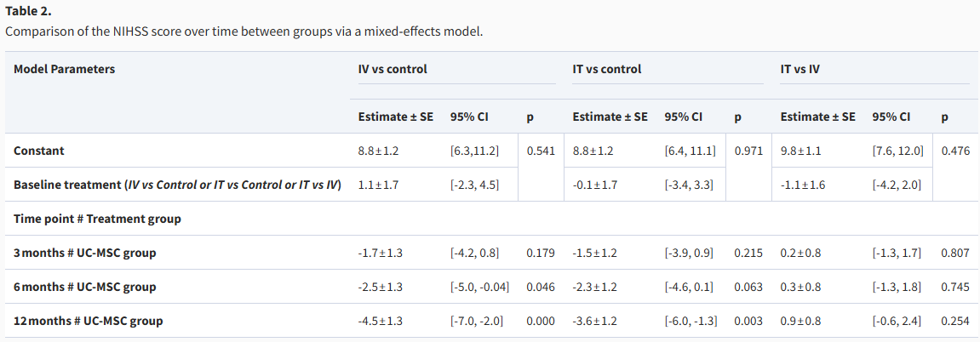
Task: Click the "IT vs control" group header
Action: click(x=607, y=69)
